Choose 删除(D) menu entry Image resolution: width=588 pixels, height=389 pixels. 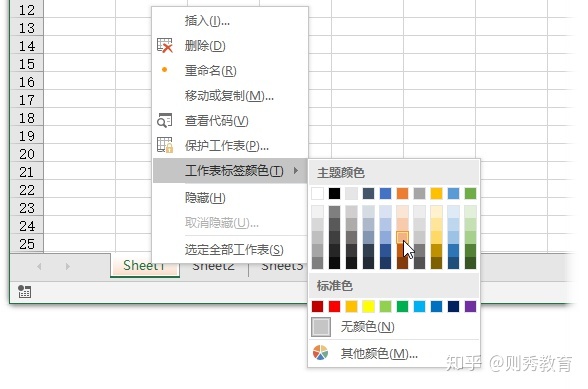231,46
